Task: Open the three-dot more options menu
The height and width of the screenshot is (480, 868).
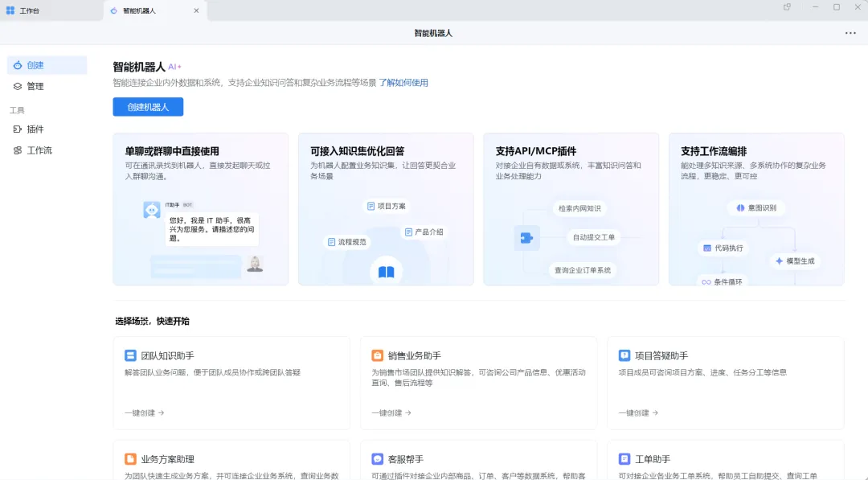Action: tap(850, 33)
